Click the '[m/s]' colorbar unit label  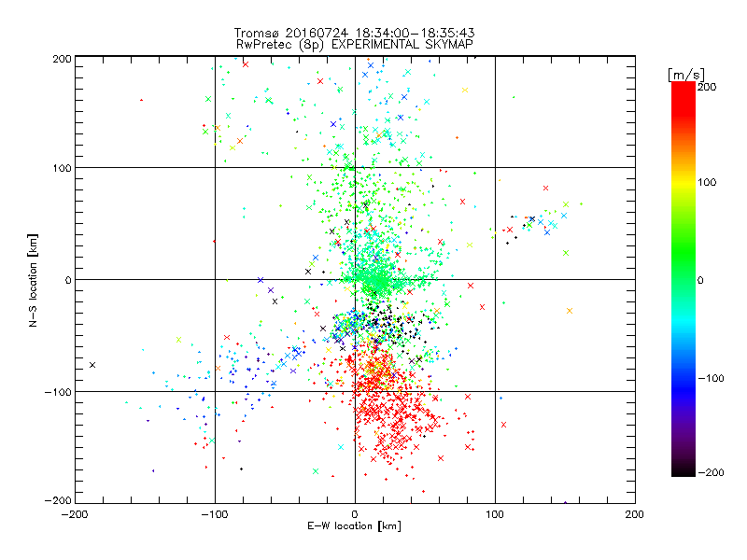click(x=686, y=75)
